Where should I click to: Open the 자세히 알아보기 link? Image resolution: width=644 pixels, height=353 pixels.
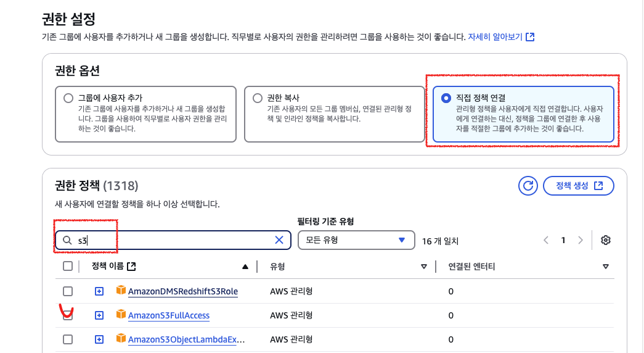(495, 37)
